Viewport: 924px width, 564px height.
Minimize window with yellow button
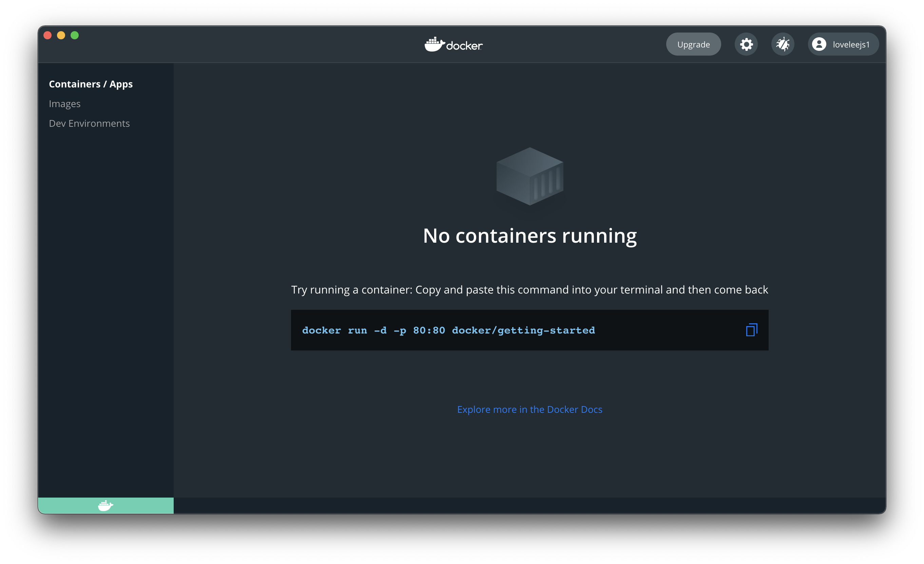(x=61, y=35)
